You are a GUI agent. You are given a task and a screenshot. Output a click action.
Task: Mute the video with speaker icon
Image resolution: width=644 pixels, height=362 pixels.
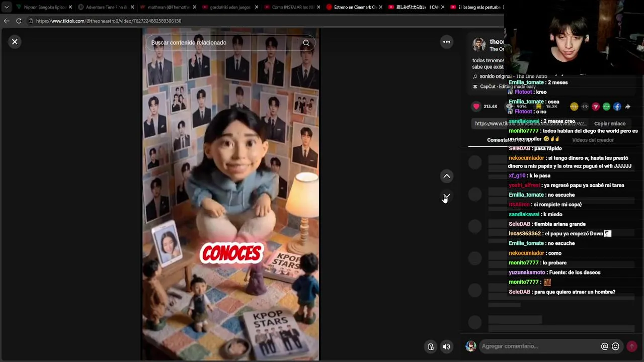coord(446,346)
